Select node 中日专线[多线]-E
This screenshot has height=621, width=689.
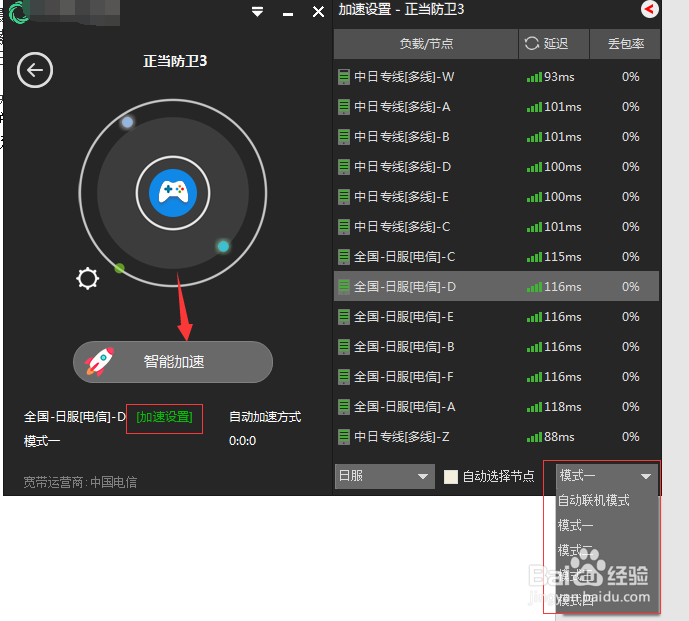pyautogui.click(x=497, y=197)
